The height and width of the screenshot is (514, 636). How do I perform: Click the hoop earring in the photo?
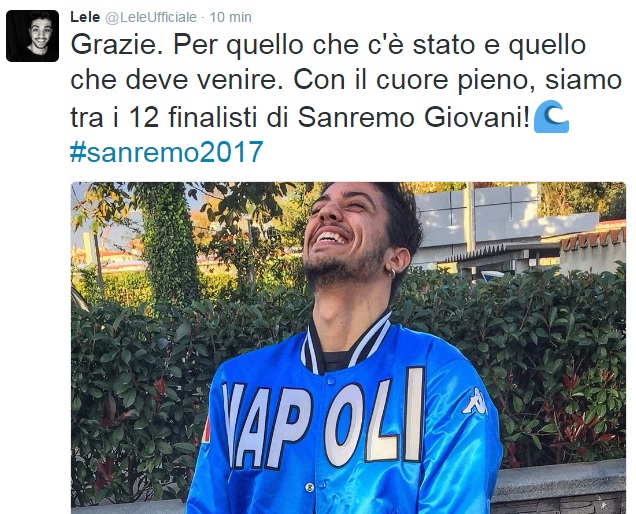point(392,273)
